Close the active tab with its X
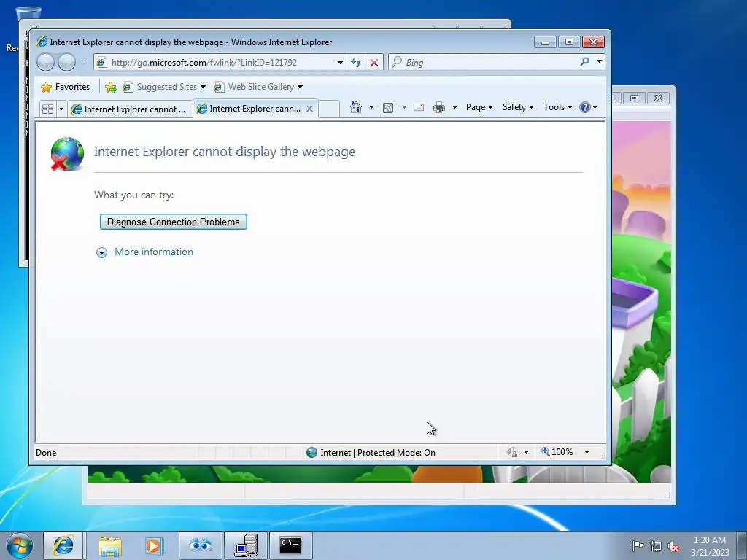The width and height of the screenshot is (747, 560). tap(309, 109)
